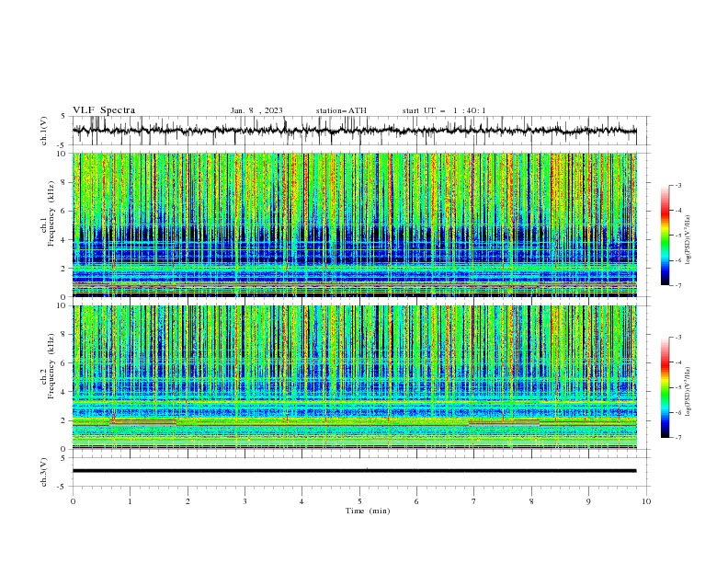Click the ch.1 "Frequency (kHz)" axis label
The height and width of the screenshot is (563, 728).
tap(51, 213)
